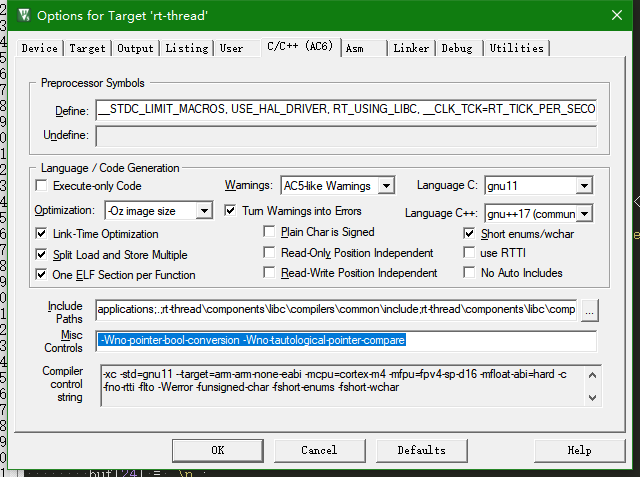Click the Misc Controls text field
The height and width of the screenshot is (477, 640).
[x=346, y=341]
